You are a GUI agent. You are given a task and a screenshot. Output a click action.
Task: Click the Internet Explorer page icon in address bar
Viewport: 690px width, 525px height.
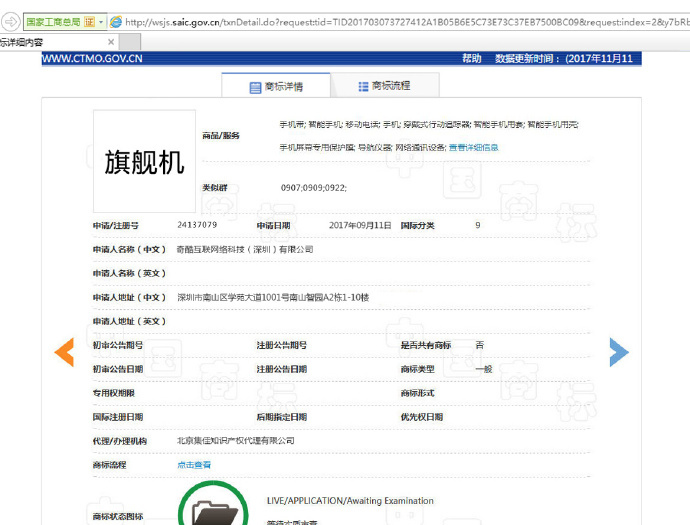coord(116,22)
